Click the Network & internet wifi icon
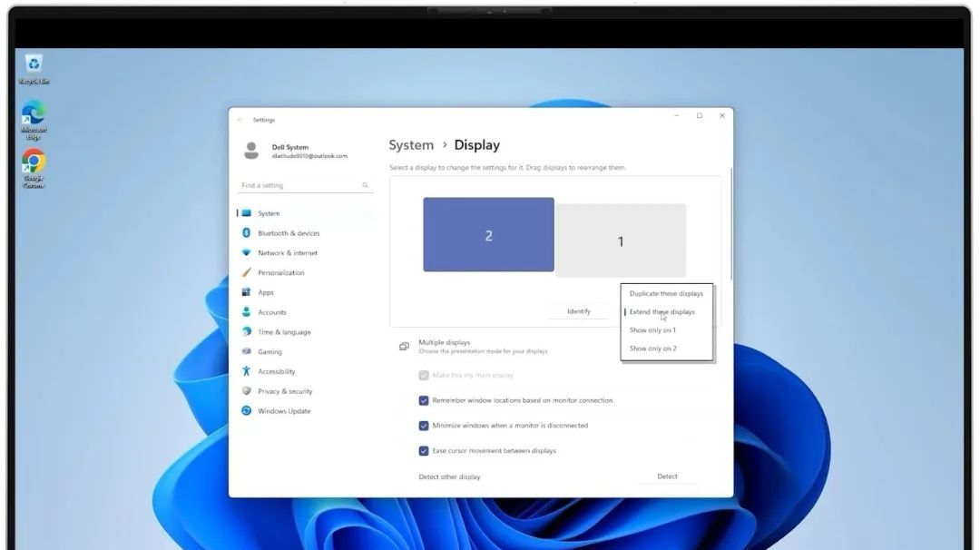Image resolution: width=980 pixels, height=550 pixels. (246, 252)
